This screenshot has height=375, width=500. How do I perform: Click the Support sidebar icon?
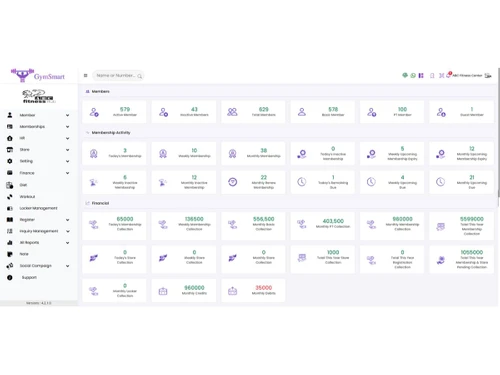10,277
